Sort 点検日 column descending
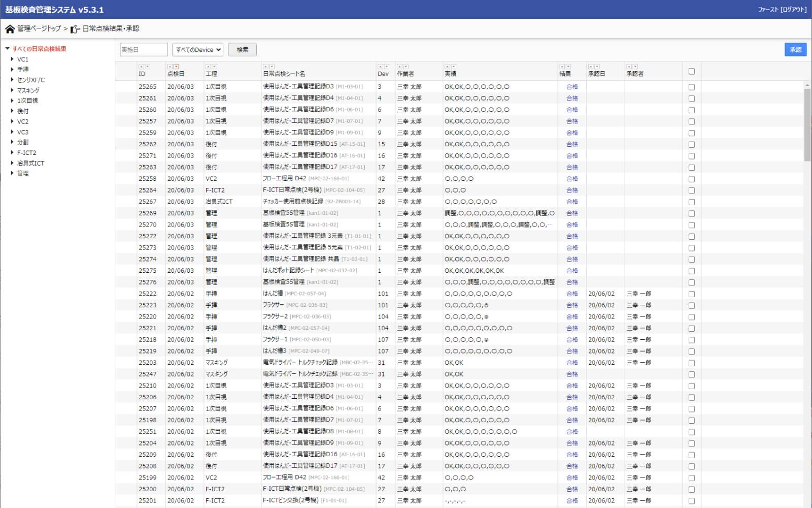Image resolution: width=812 pixels, height=508 pixels. click(x=176, y=67)
